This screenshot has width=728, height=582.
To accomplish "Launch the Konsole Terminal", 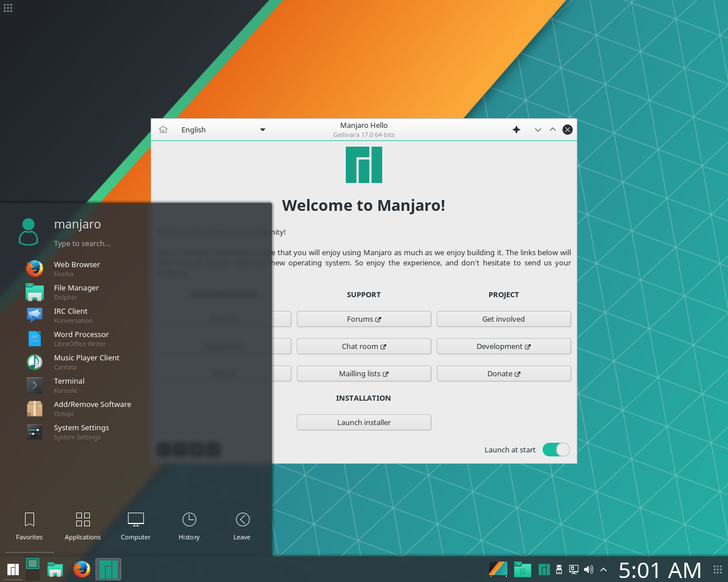I will (x=69, y=385).
